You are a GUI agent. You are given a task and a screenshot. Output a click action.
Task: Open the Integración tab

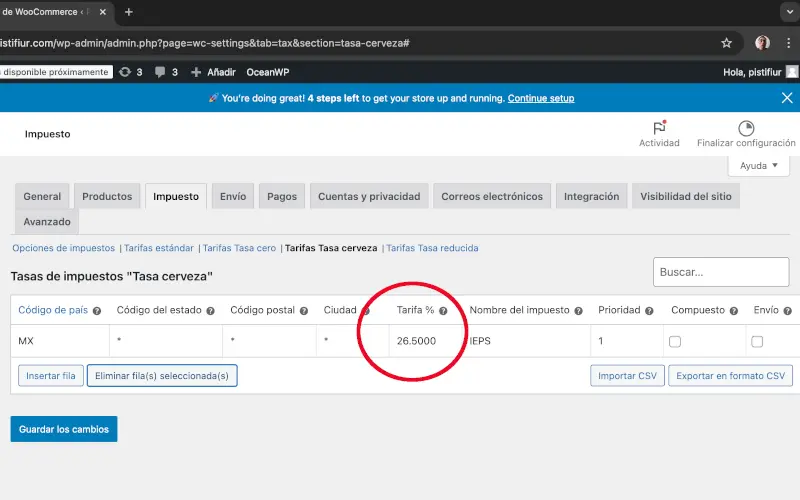591,196
